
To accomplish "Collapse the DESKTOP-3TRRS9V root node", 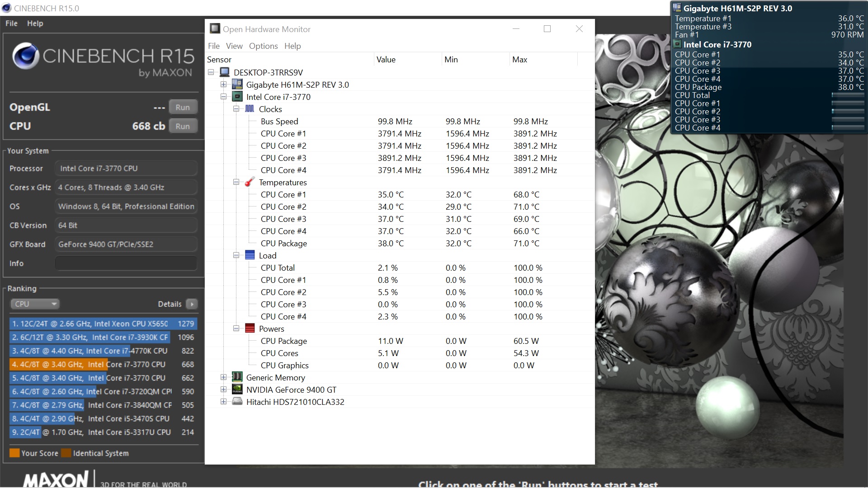I will coord(211,72).
